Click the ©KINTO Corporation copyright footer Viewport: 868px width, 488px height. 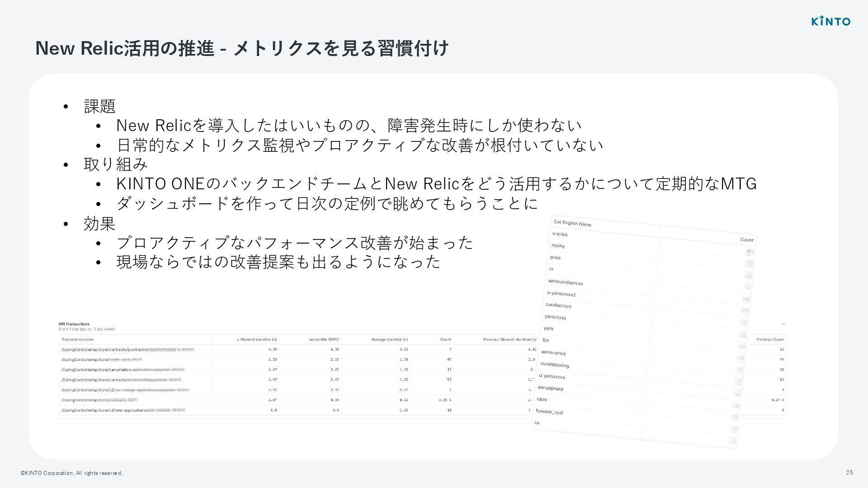tap(71, 473)
